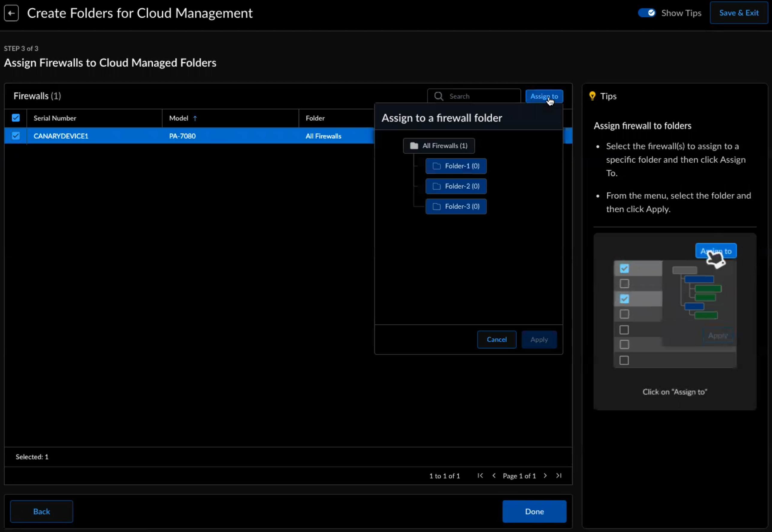Go to previous page arrow
Viewport: 772px width, 532px height.
[494, 476]
